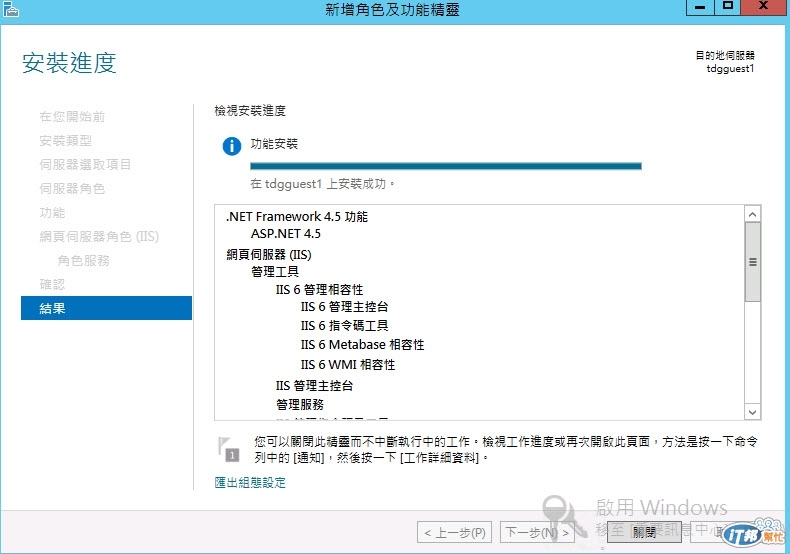Screen dimensions: 790x554
Task: Close the wizard with the title bar X
Action: (763, 7)
